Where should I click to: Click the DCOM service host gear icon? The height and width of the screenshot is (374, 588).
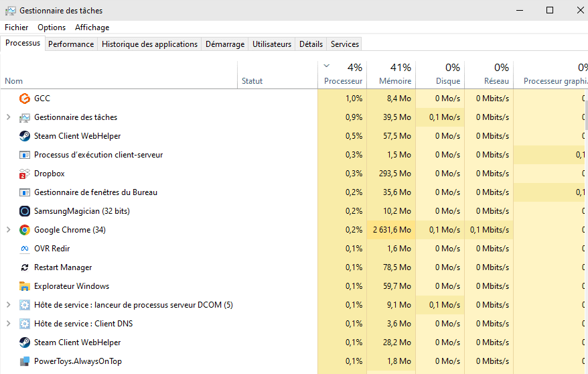(25, 304)
